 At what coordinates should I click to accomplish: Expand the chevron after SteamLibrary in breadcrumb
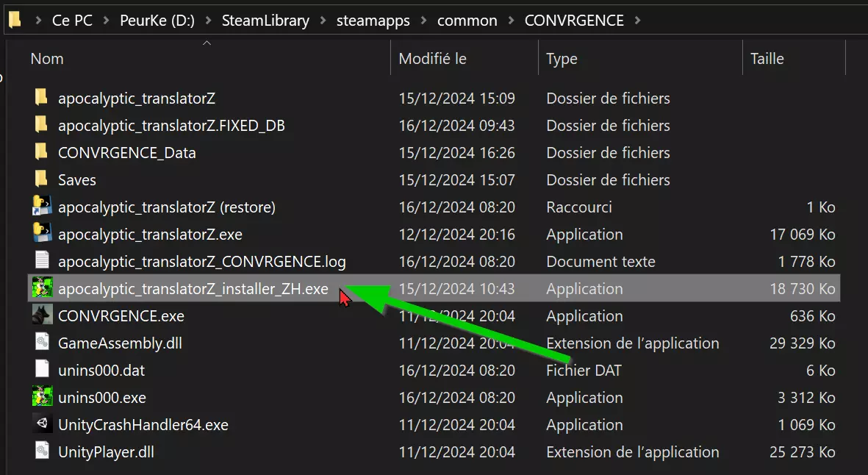point(322,21)
